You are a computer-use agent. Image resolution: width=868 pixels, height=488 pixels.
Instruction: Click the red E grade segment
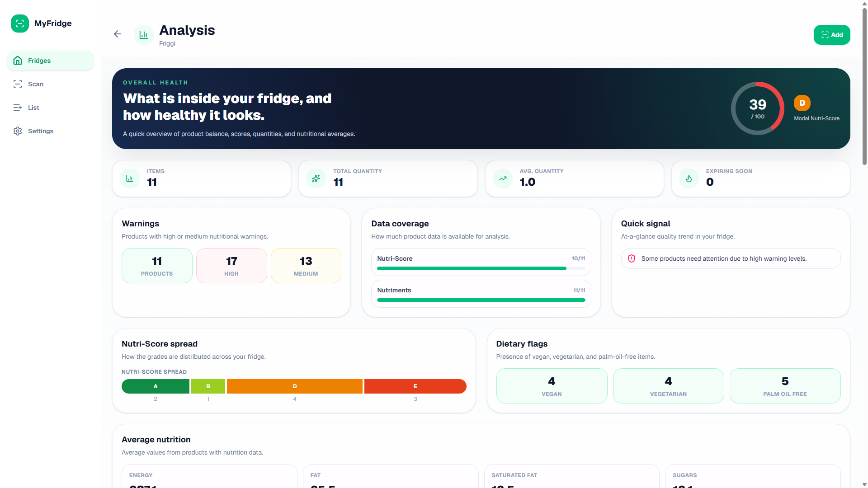415,386
